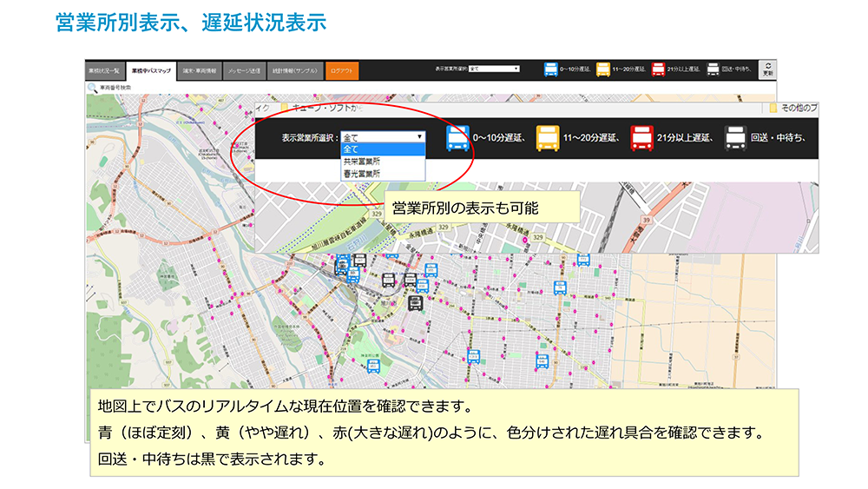Go to the 統計情報(サンプル) tab
This screenshot has width=868, height=489.
[x=295, y=71]
